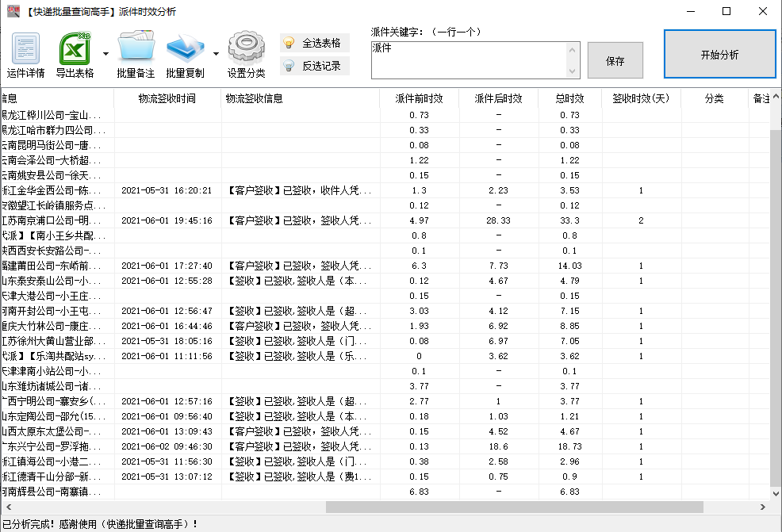Screen dimensions: 782x532
Task: Click the 保存 save button
Action: 615,59
